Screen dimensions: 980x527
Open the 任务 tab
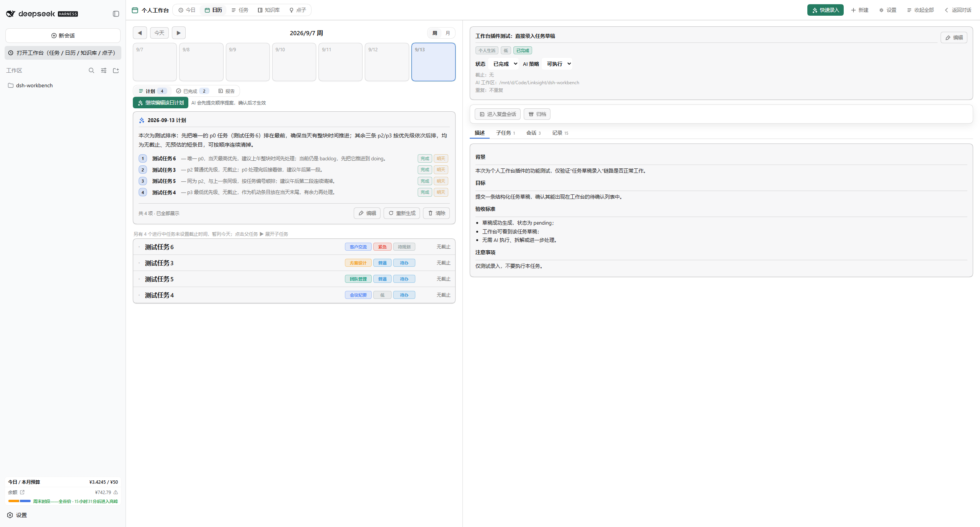click(x=240, y=10)
